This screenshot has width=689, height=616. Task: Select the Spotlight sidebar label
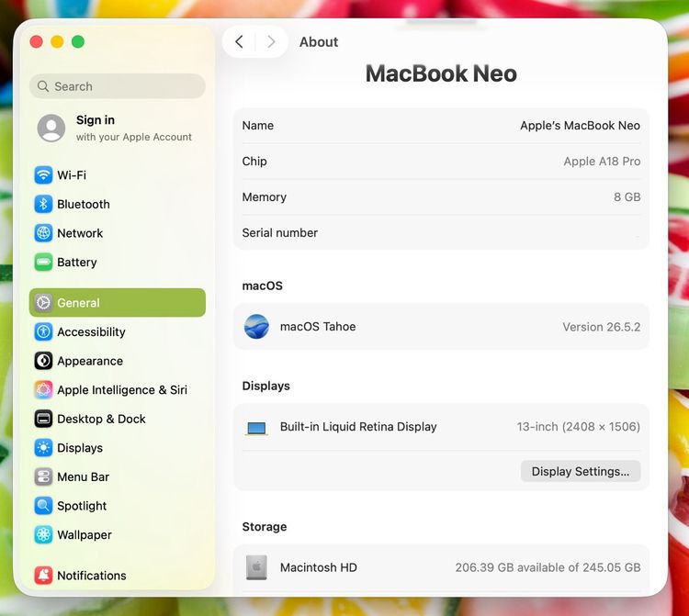(82, 506)
